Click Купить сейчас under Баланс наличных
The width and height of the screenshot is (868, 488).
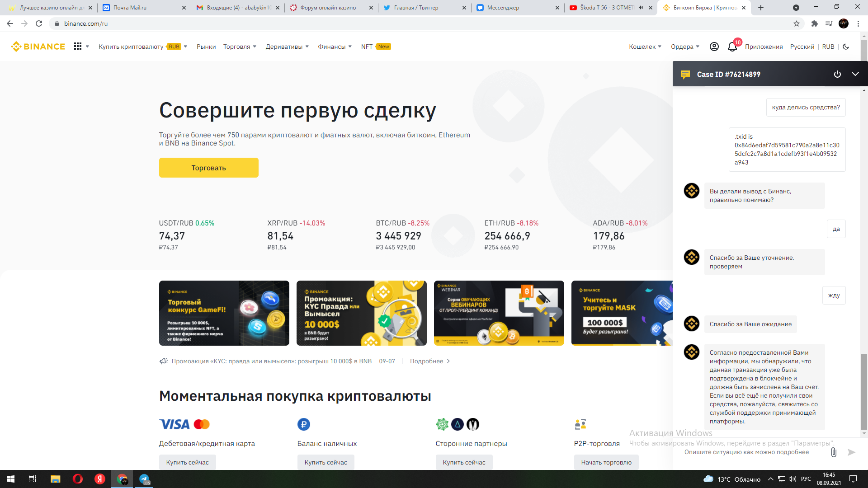click(x=325, y=462)
